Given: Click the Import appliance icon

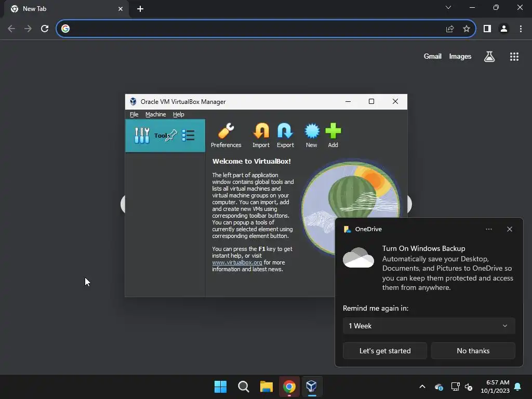Looking at the screenshot, I should point(261,131).
